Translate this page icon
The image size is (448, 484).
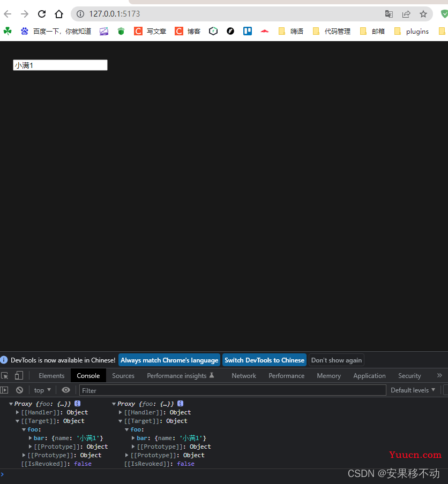tap(389, 14)
